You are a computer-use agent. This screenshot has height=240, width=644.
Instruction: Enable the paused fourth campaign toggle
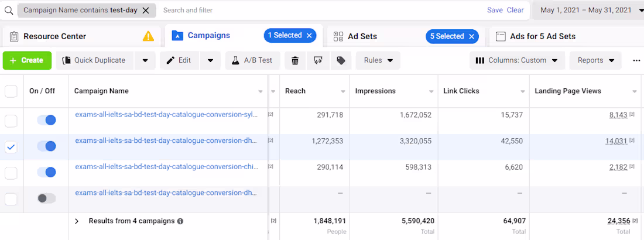pyautogui.click(x=46, y=198)
